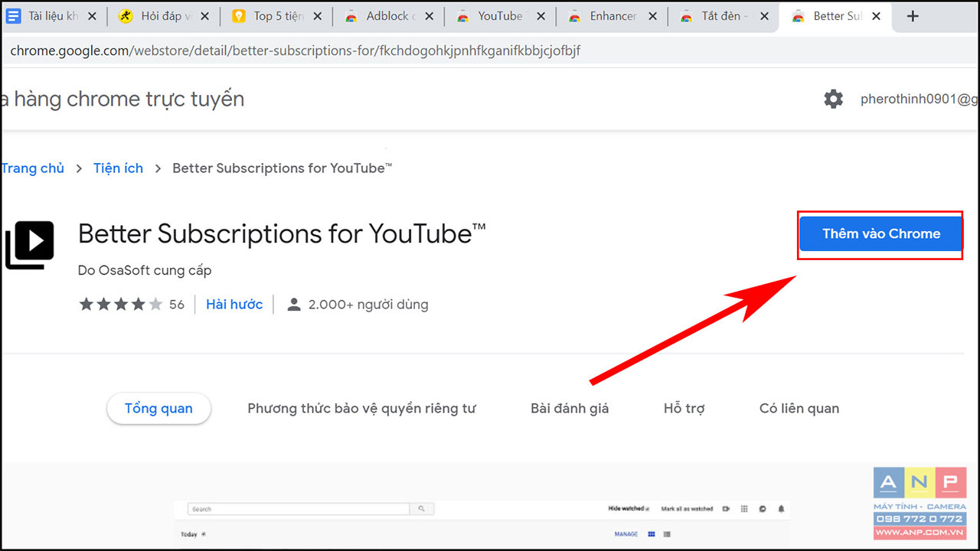The height and width of the screenshot is (551, 980).
Task: Select '2.000+ người dùng' text
Action: click(368, 305)
